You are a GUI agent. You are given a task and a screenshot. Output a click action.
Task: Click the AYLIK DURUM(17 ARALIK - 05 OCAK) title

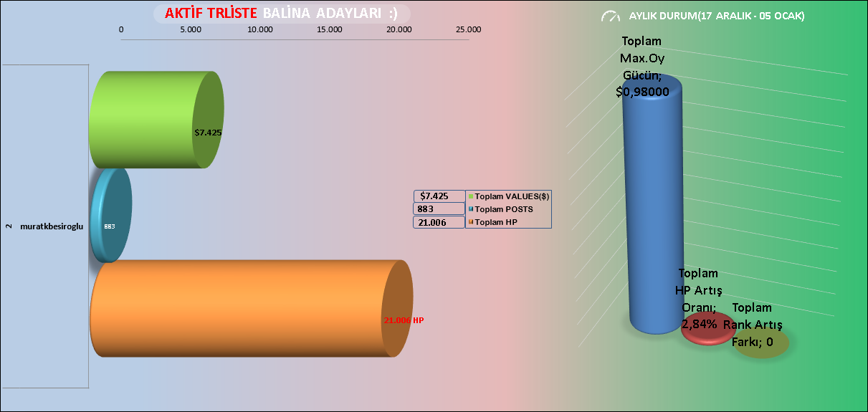(x=716, y=16)
